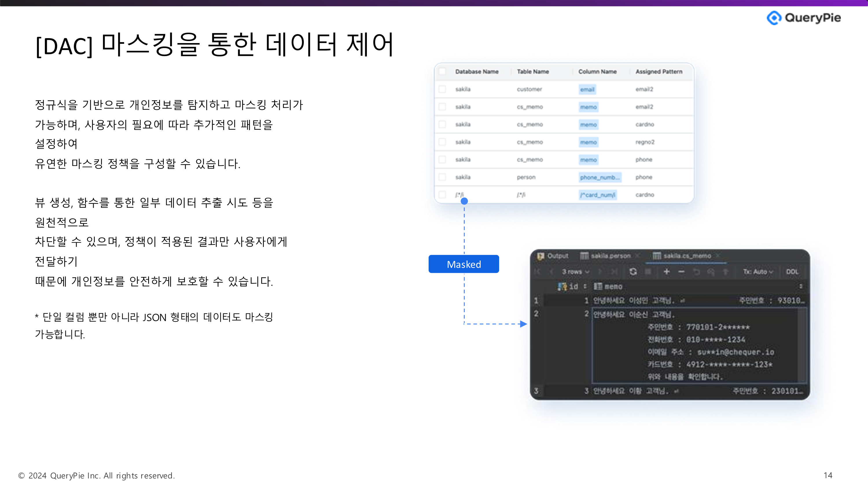The height and width of the screenshot is (488, 868).
Task: Click the revert changes undo icon
Action: (x=696, y=271)
